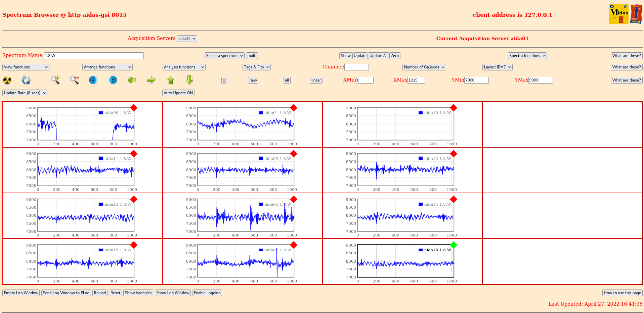Click the blue refresh arrows icon
The height and width of the screenshot is (313, 644).
(x=26, y=80)
